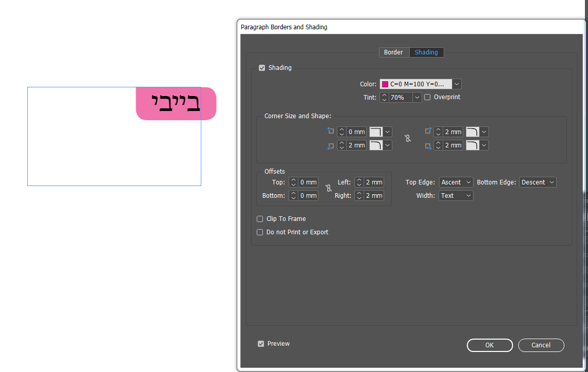Open the Color dropdown list
Image resolution: width=588 pixels, height=372 pixels.
tap(457, 84)
